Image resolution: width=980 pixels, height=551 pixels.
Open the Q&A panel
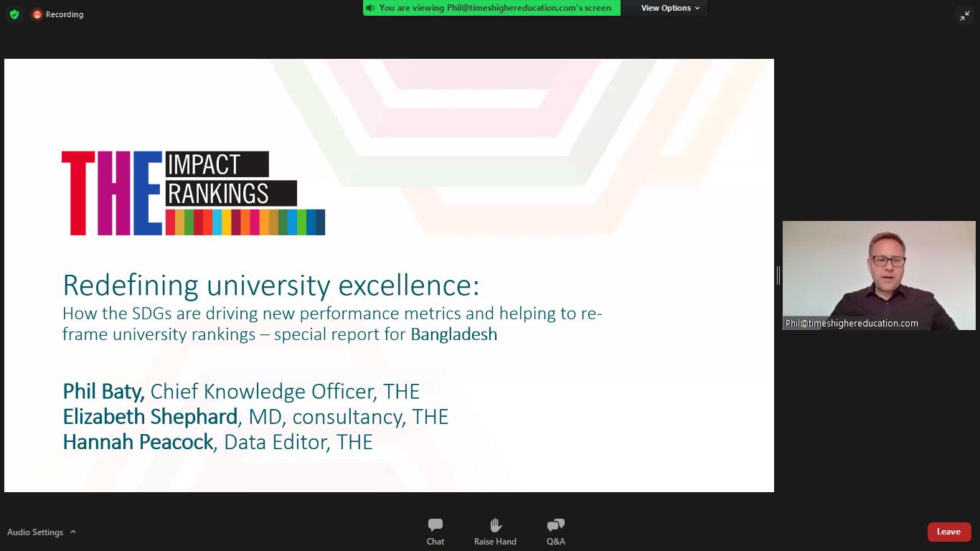coord(555,532)
